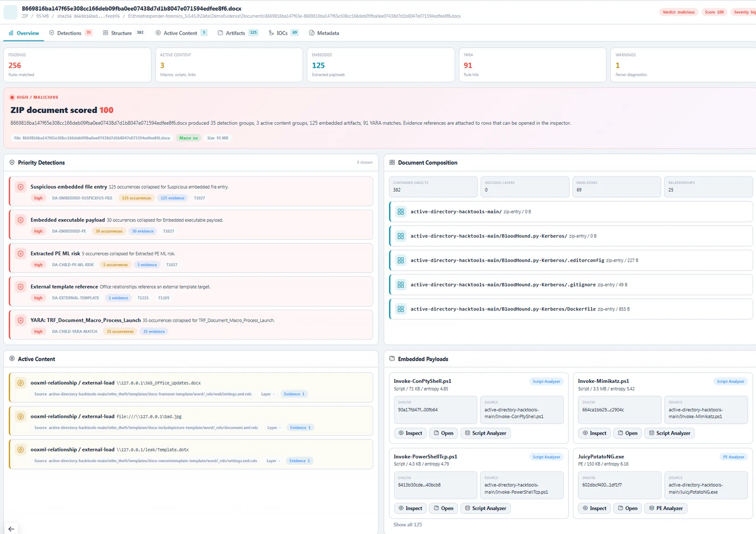Viewport: 756px width, 534px height.
Task: Click grid icon of .gitignore entry
Action: click(x=401, y=285)
